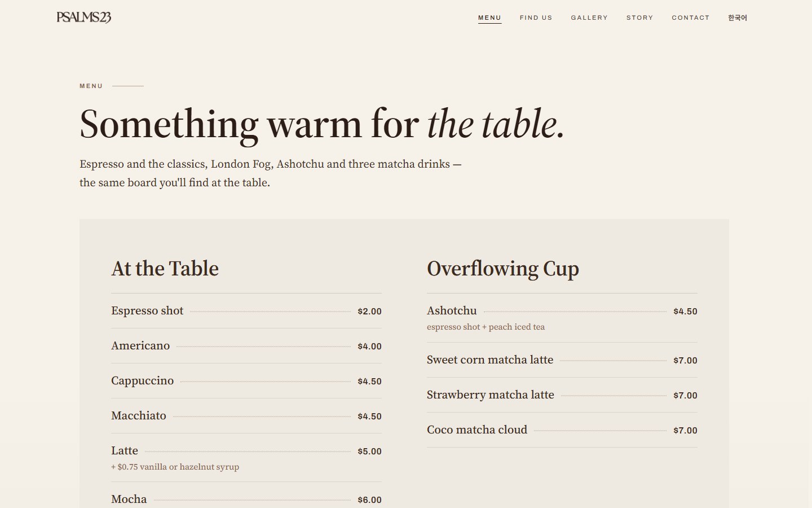This screenshot has height=508, width=812.
Task: Click the $5.00 price for Latte
Action: [370, 451]
